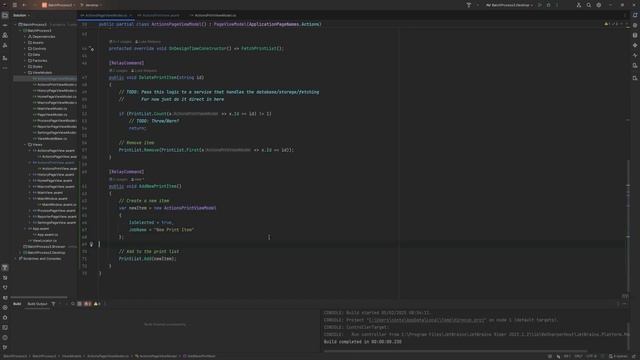640x360 pixels.
Task: Toggle the errors filter in Build panel
Action: pyautogui.click(x=87, y=304)
